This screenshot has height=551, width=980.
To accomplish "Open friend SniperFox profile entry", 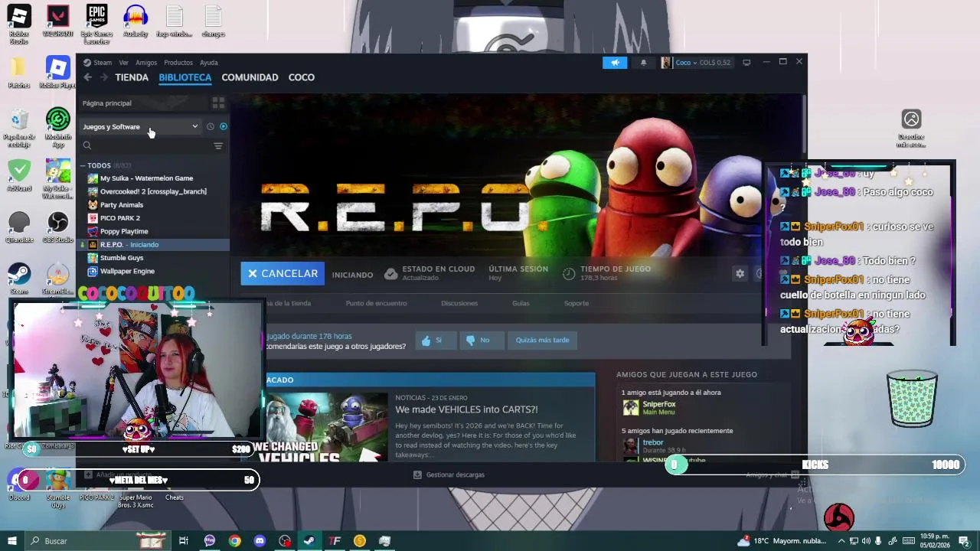I will [658, 407].
